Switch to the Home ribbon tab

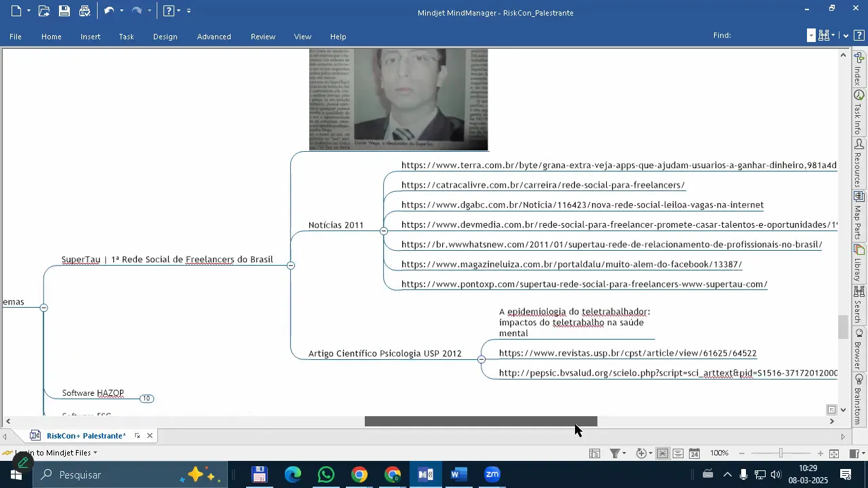pyautogui.click(x=52, y=37)
